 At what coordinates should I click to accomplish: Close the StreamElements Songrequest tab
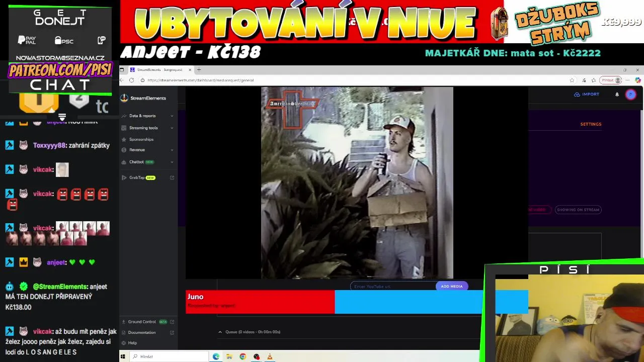coord(190,70)
